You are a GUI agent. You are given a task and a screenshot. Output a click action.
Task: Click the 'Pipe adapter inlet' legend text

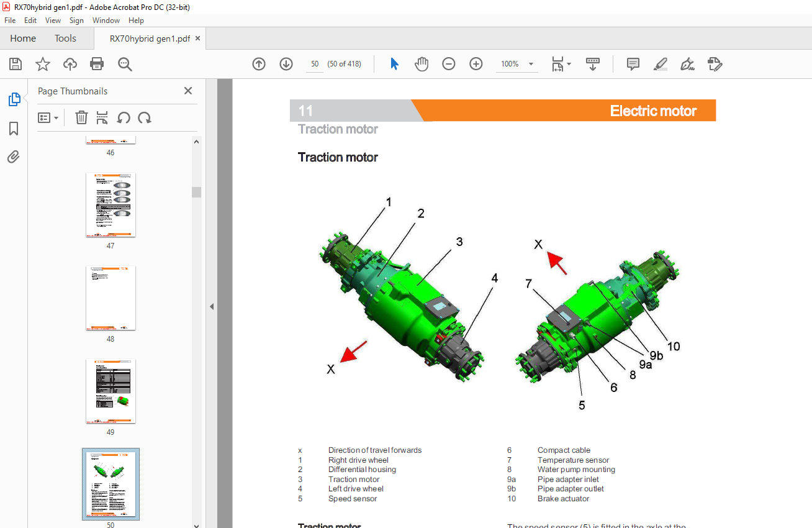coord(569,479)
